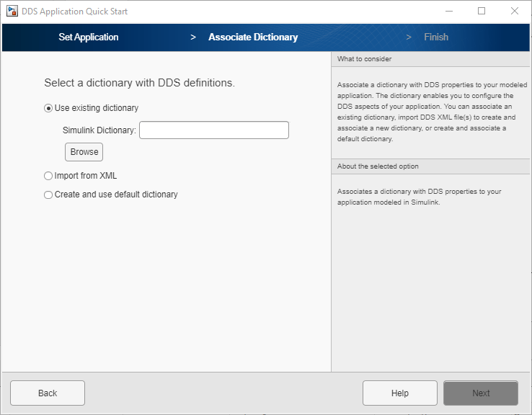This screenshot has width=532, height=415.
Task: Select the Associate Dictionary step header
Action: pyautogui.click(x=253, y=37)
